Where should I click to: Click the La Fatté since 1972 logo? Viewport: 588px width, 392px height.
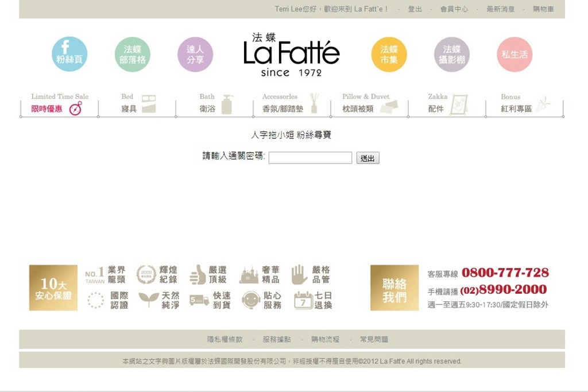tap(291, 55)
